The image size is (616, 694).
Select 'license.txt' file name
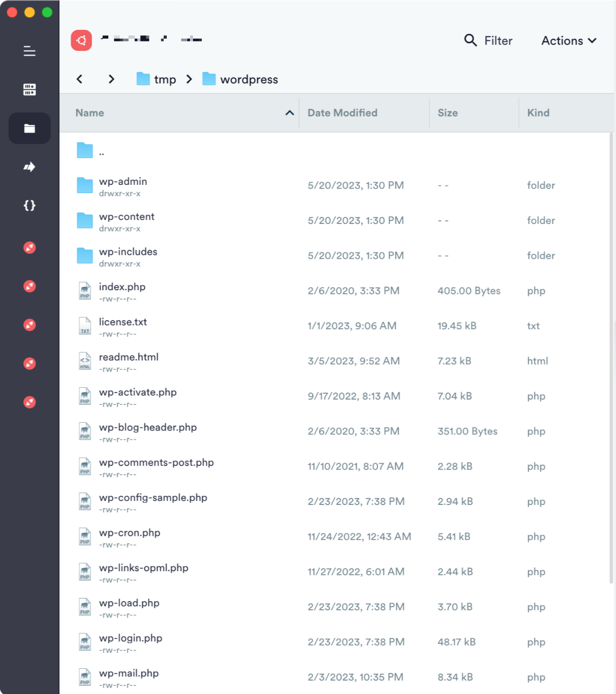[x=123, y=322]
